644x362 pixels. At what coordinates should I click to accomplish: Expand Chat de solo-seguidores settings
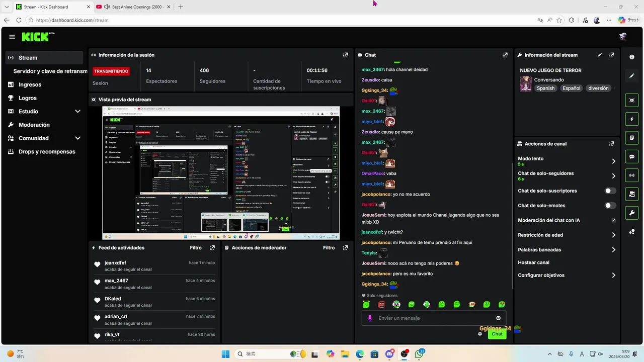click(613, 176)
